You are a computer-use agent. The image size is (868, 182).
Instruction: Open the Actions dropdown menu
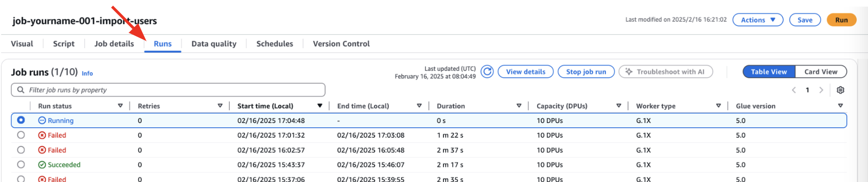(x=758, y=20)
